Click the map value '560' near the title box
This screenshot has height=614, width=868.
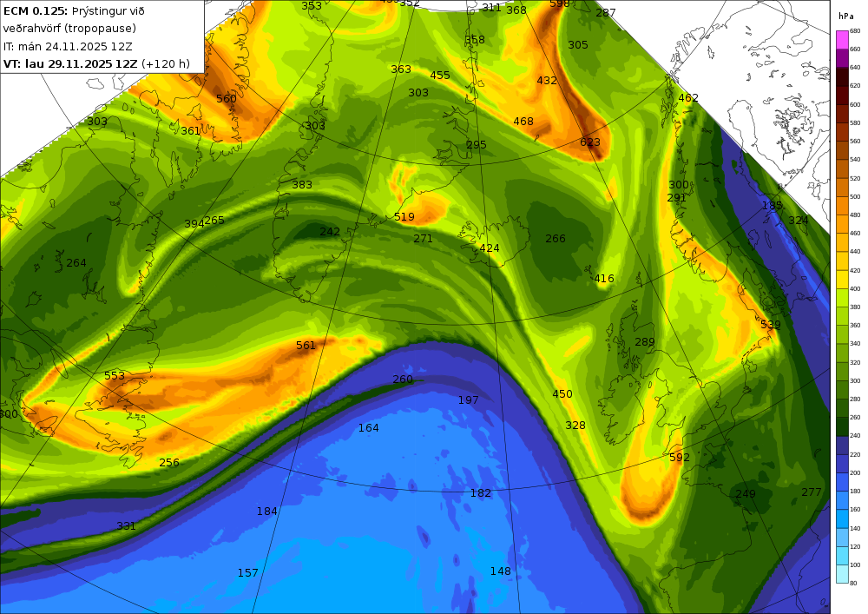227,98
